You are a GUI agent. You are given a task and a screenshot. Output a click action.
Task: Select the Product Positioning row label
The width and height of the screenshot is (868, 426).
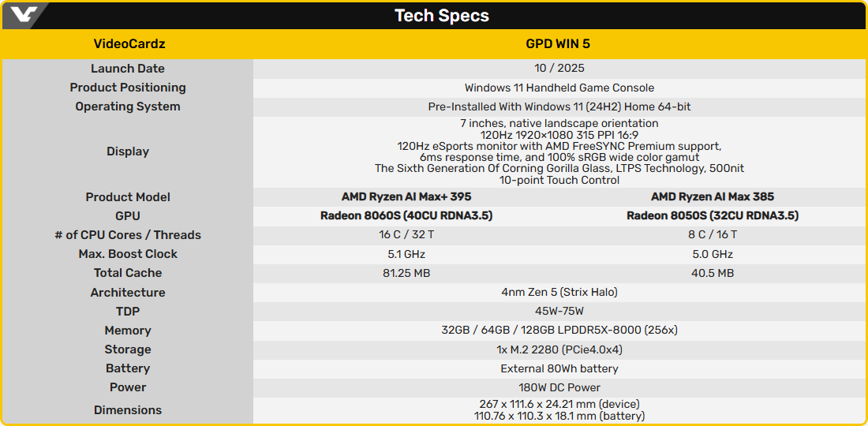coord(128,88)
